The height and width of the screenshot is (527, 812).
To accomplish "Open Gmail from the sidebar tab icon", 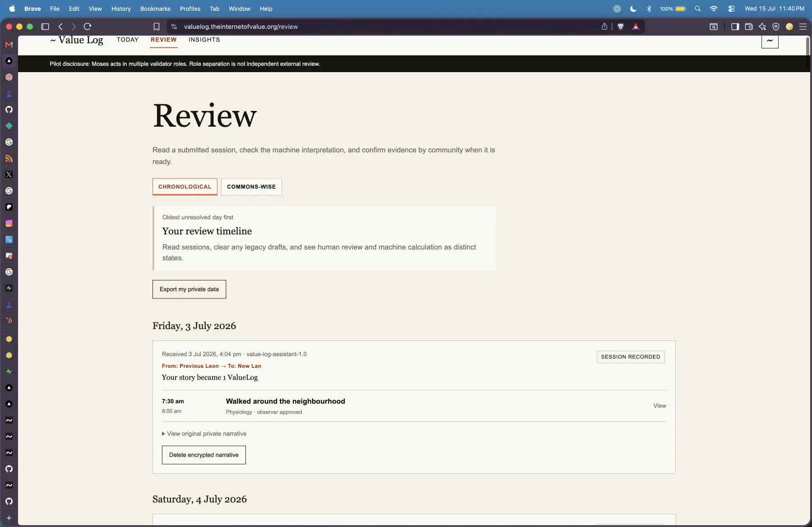I will pyautogui.click(x=9, y=45).
